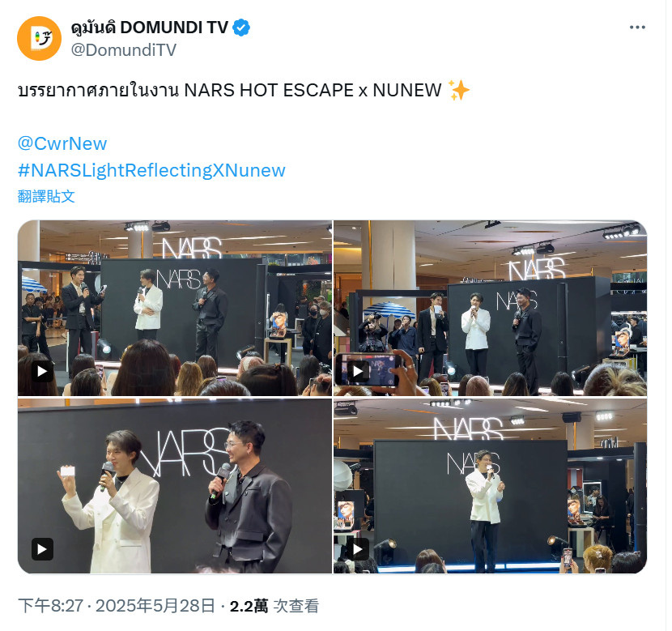Open the bottom-left thumbnail of white suit close-up
672x631 pixels.
(x=175, y=486)
